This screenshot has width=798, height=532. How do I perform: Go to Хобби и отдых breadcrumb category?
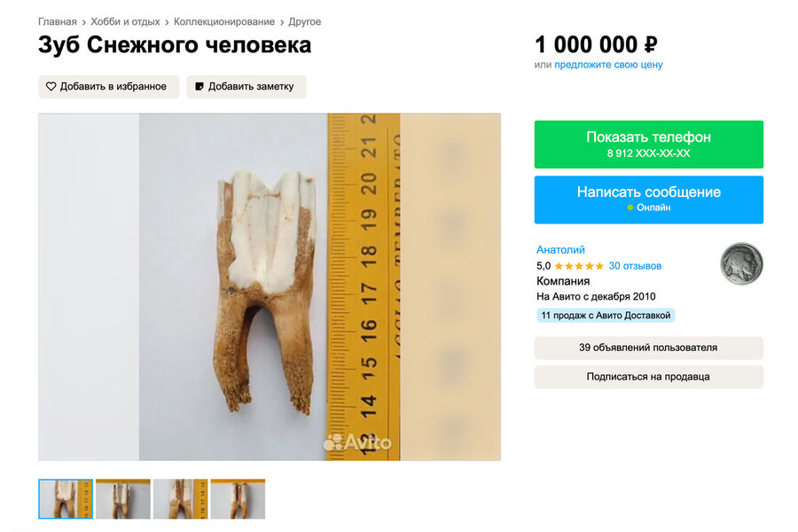click(x=125, y=22)
